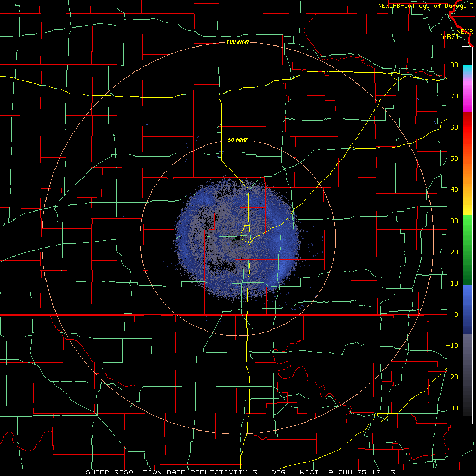Click the magenta-pink band of the color bar
This screenshot has height=476, width=476.
[467, 95]
